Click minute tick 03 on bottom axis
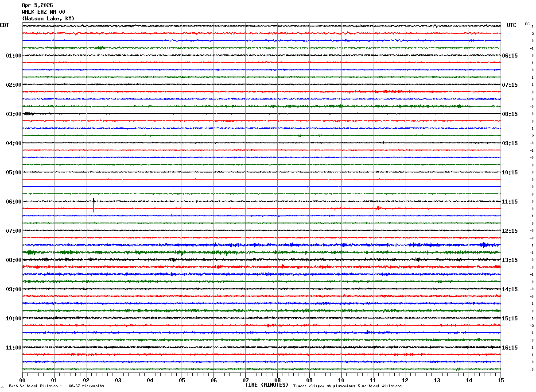Image resolution: width=536 pixels, height=392 pixels. (x=118, y=380)
